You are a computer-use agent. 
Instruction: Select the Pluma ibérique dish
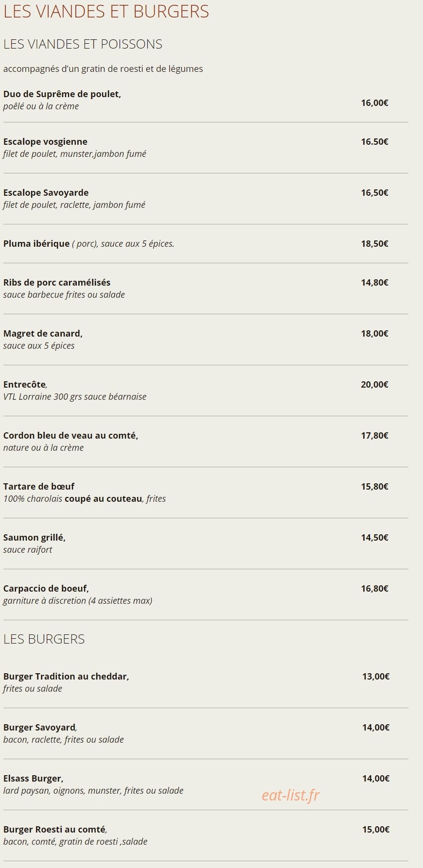coord(36,244)
